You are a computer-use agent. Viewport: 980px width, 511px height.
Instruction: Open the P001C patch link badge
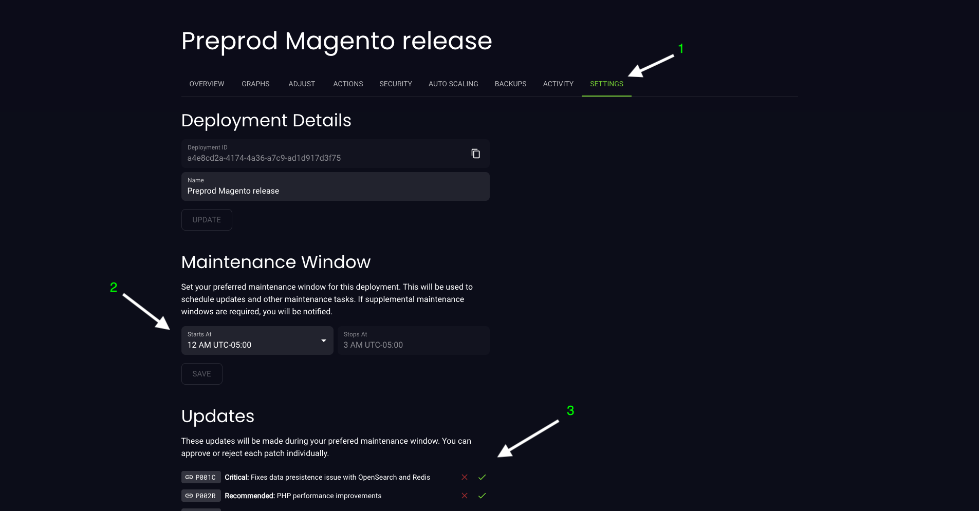(x=201, y=477)
